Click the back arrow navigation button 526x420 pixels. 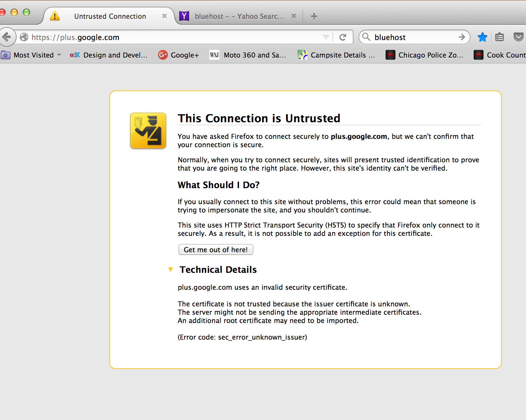click(7, 37)
